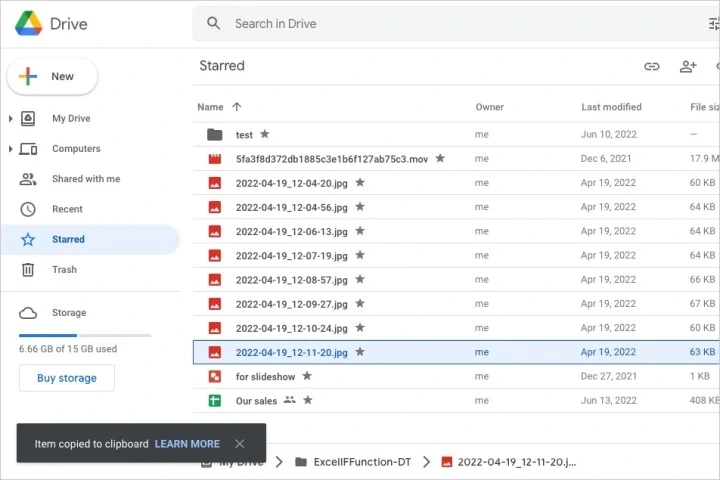The image size is (720, 480).
Task: Sort by Last modified column header
Action: pyautogui.click(x=612, y=107)
